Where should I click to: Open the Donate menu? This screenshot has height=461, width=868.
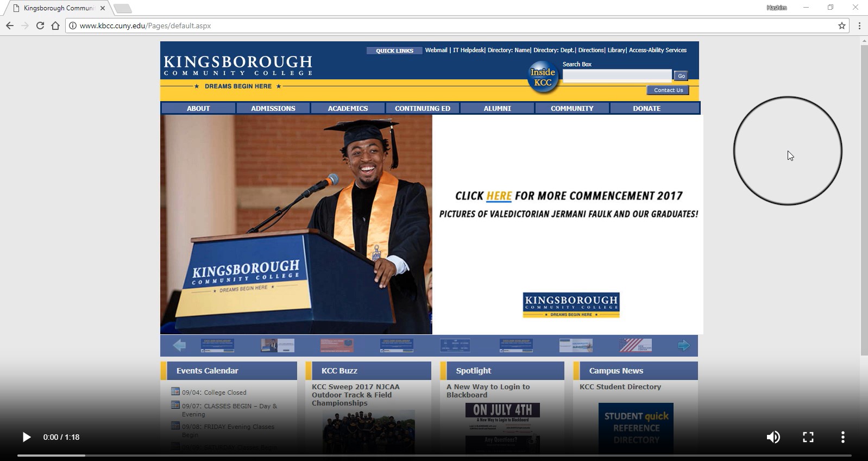tap(647, 108)
